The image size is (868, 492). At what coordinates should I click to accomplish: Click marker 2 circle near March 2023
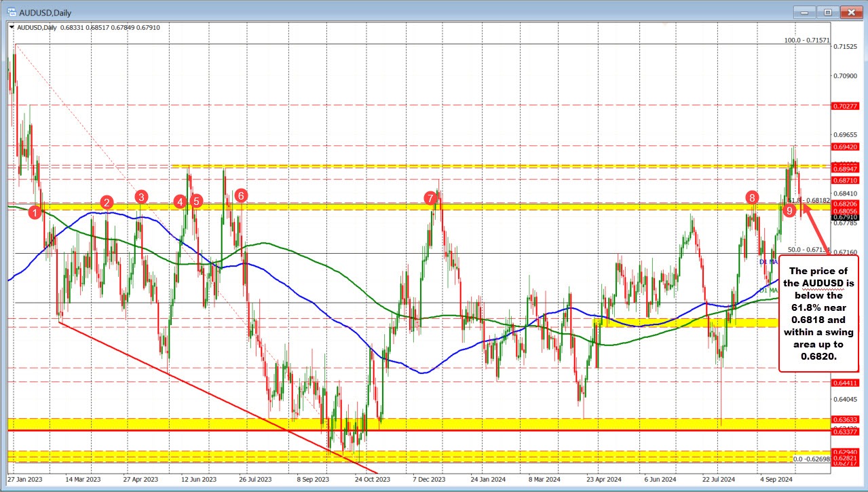tap(107, 202)
